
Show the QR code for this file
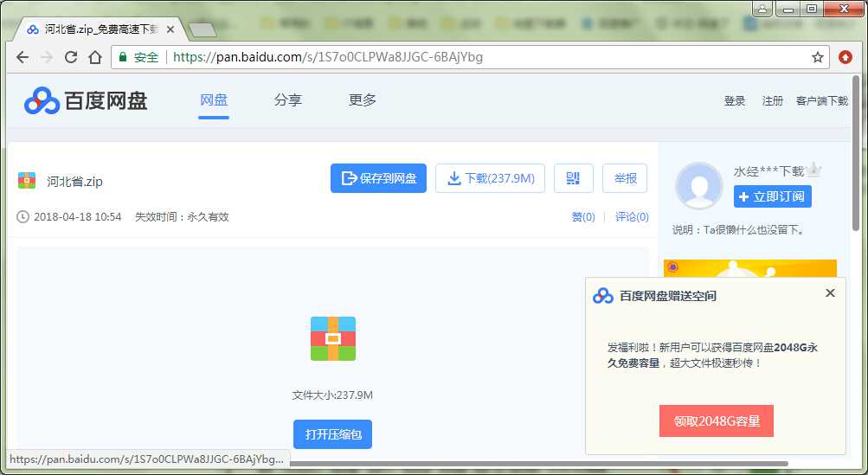click(574, 178)
